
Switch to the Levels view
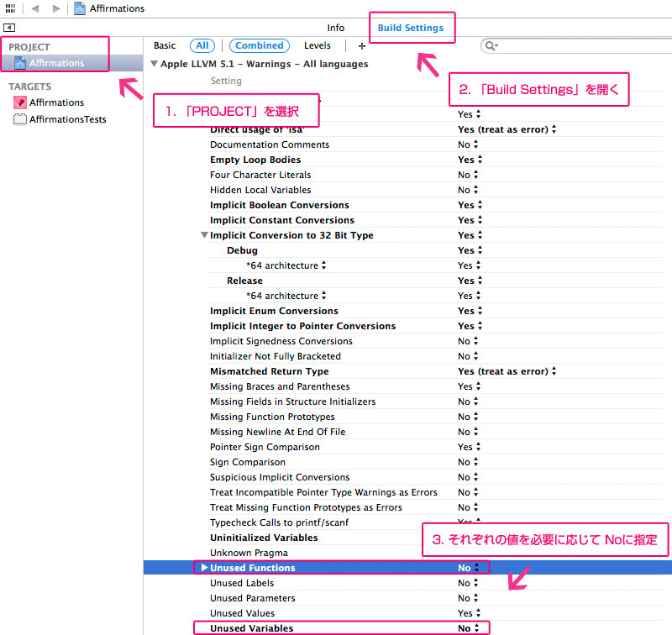(318, 45)
